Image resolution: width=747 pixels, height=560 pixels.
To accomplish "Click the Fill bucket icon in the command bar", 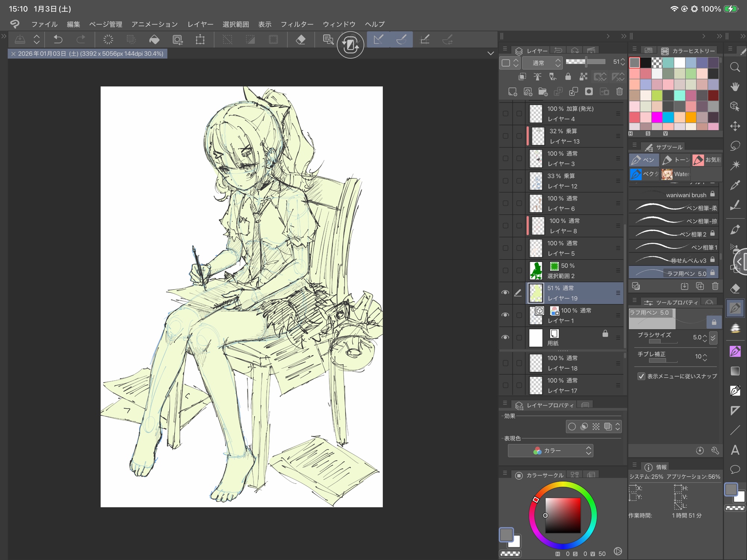I will (154, 40).
